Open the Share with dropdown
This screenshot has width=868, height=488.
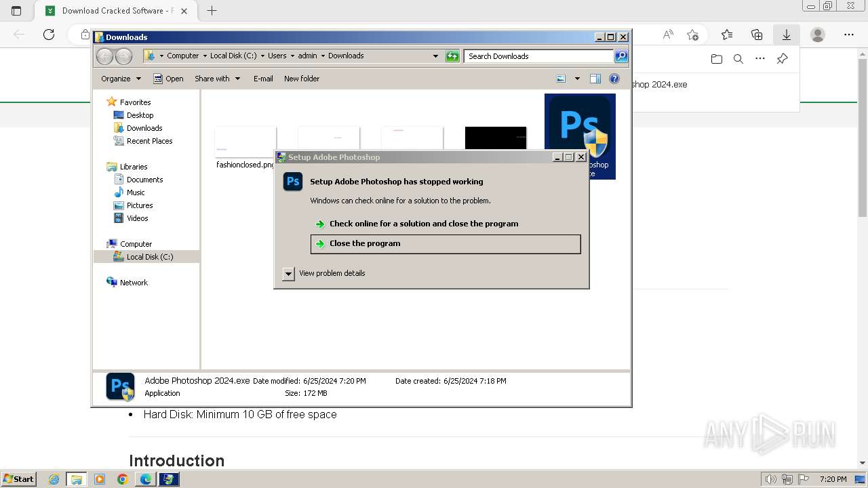click(x=217, y=79)
